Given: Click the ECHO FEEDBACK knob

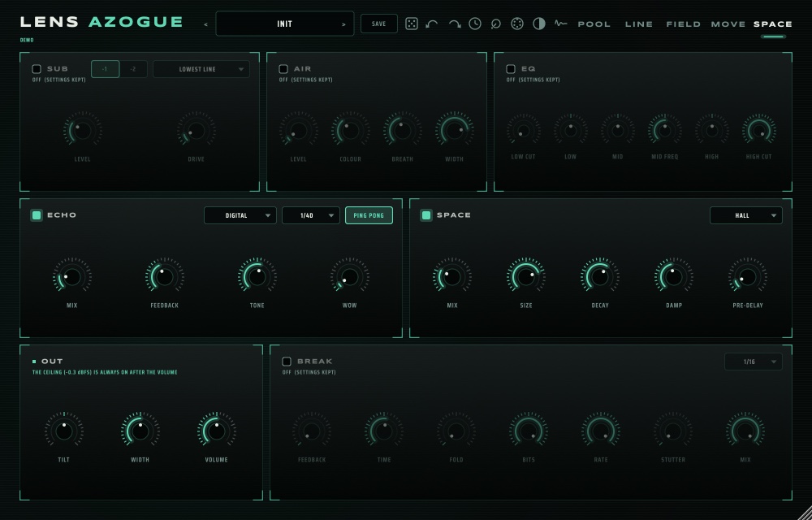Looking at the screenshot, I should click(x=165, y=277).
